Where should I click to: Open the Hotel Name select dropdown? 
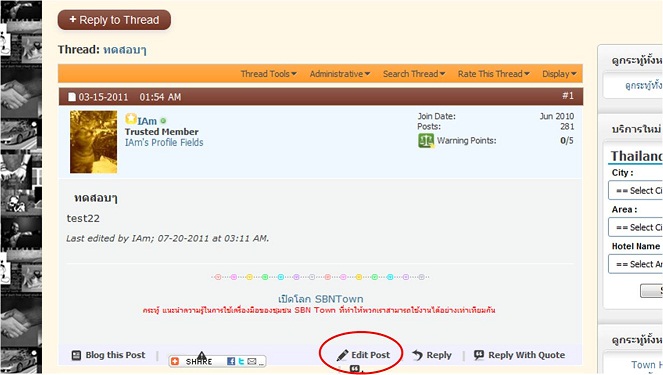(x=636, y=264)
